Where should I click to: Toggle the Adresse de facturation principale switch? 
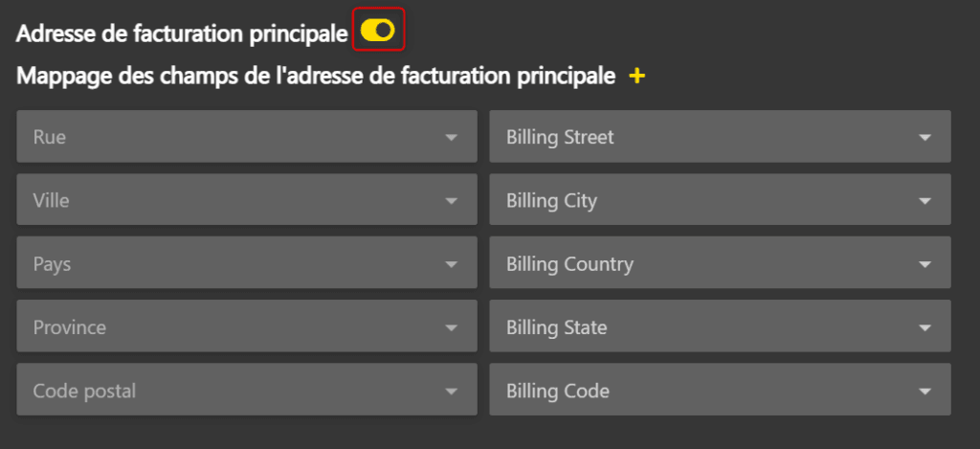[378, 31]
